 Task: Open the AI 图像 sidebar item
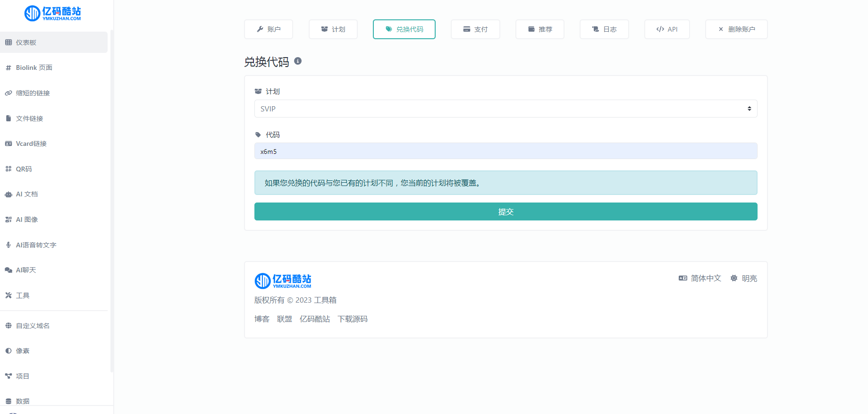[x=26, y=220]
